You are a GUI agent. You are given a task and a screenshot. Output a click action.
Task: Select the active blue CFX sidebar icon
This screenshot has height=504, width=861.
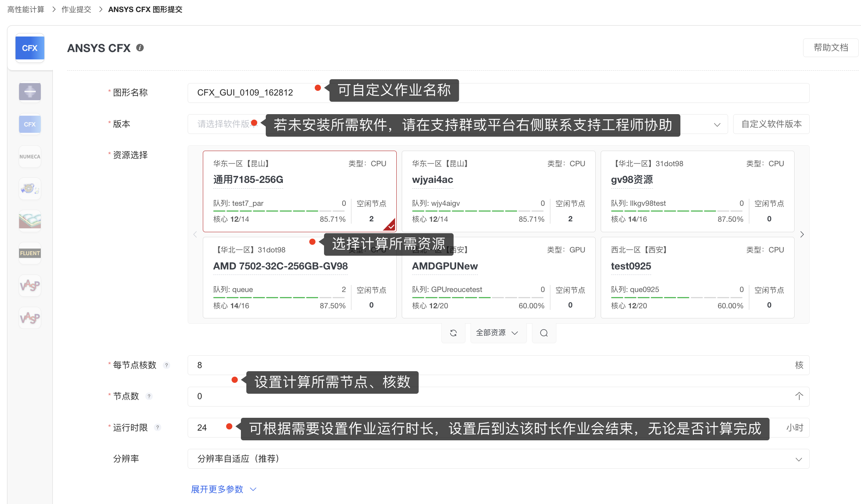30,48
